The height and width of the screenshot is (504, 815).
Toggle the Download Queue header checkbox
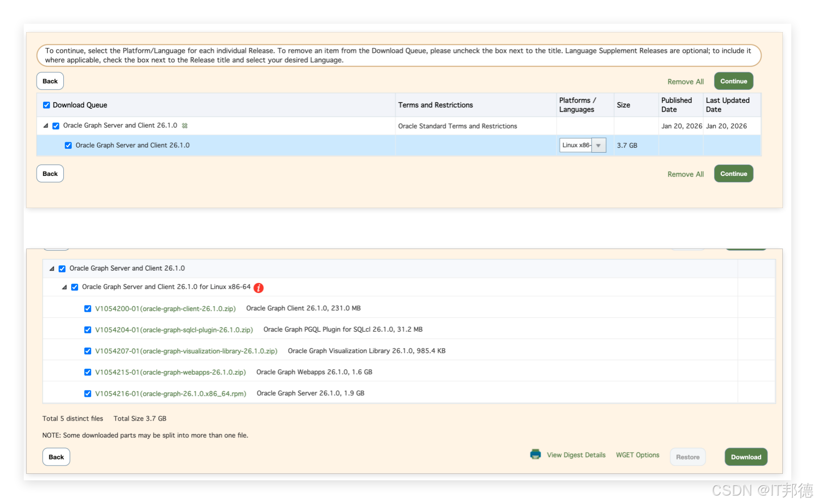click(x=46, y=105)
